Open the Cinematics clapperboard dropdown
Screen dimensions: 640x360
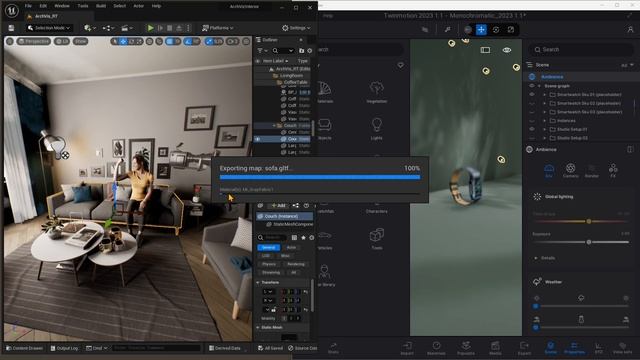[127, 28]
